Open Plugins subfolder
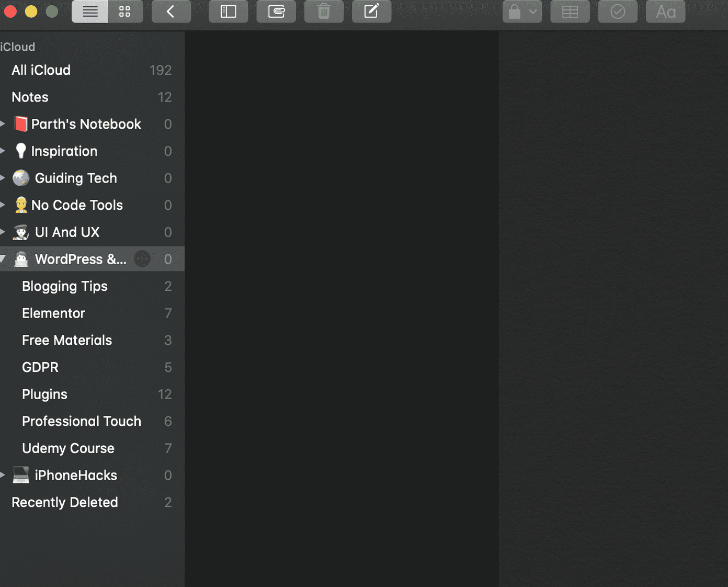This screenshot has width=728, height=587. [x=92, y=394]
